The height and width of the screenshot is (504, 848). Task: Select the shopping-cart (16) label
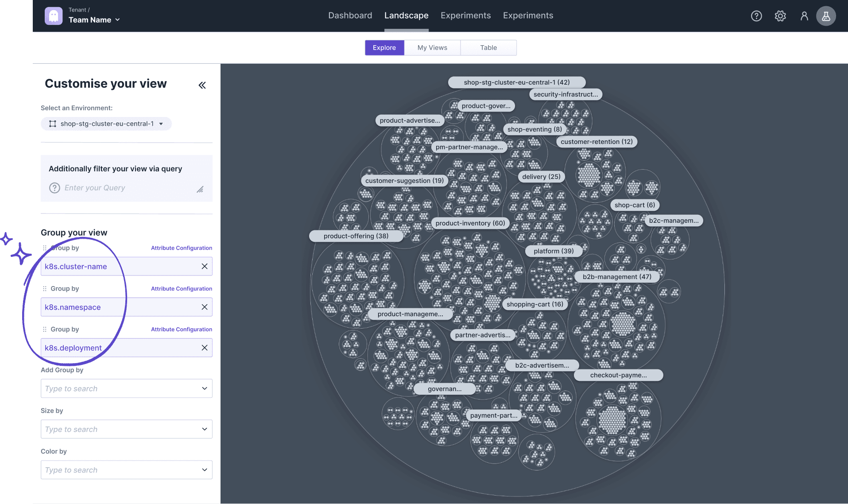coord(535,304)
